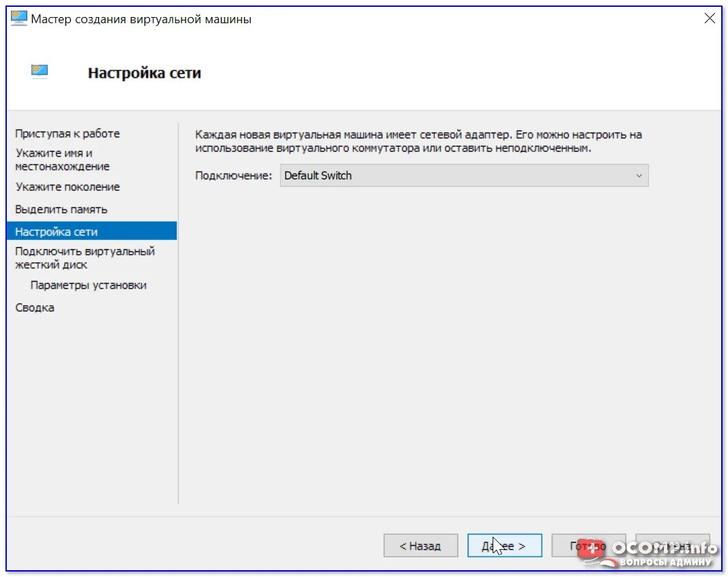This screenshot has height=577, width=728.
Task: Click the Назад button
Action: (x=421, y=546)
